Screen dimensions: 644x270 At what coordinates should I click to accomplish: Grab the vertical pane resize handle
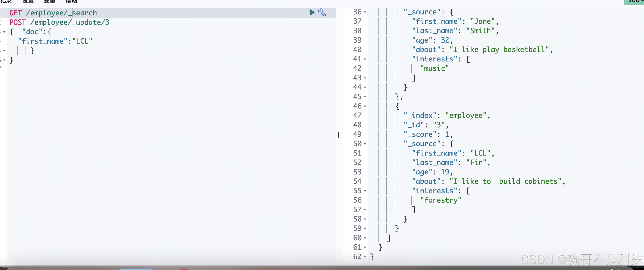point(339,135)
